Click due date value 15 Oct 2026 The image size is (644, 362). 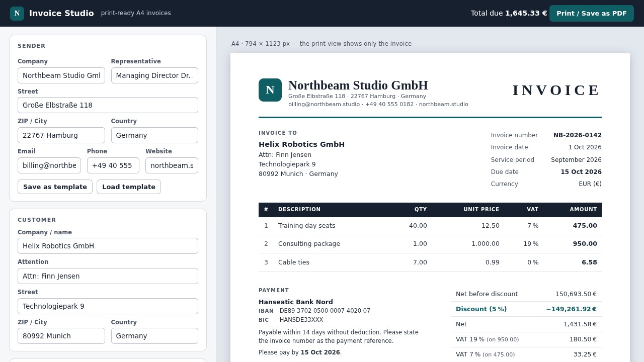(581, 172)
